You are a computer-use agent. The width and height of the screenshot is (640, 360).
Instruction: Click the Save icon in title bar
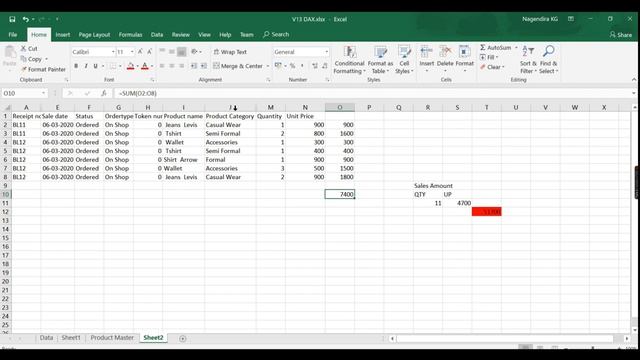12,19
